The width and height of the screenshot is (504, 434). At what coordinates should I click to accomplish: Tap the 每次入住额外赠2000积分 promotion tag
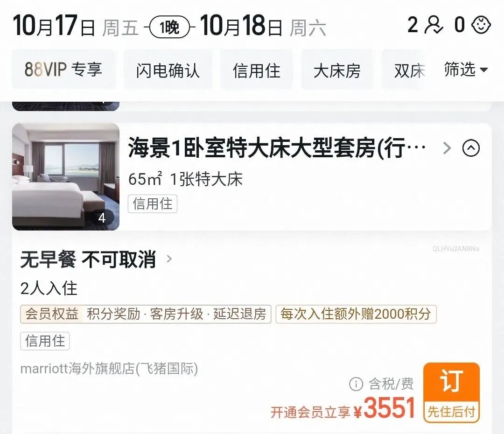click(356, 314)
